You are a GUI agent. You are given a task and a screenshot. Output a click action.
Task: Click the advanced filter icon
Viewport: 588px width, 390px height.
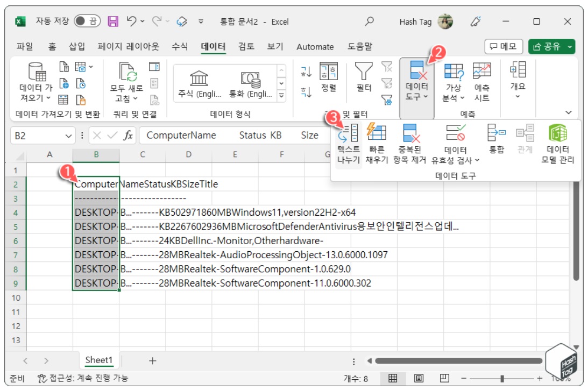click(x=387, y=100)
